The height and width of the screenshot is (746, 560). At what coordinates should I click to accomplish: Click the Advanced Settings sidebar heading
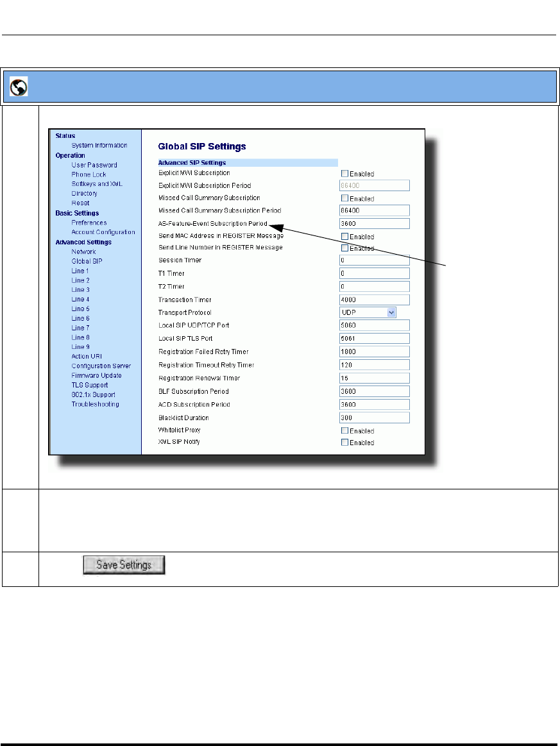(83, 242)
